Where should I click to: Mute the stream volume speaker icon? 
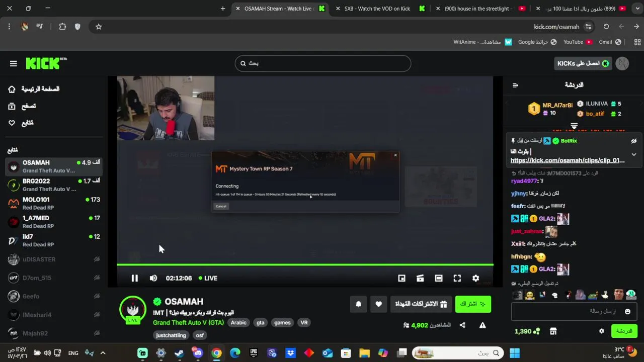(153, 278)
